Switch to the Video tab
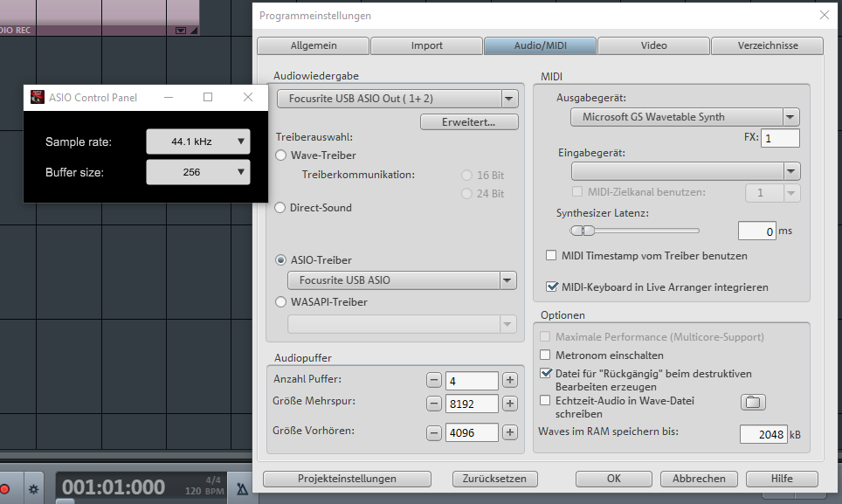 pos(653,45)
